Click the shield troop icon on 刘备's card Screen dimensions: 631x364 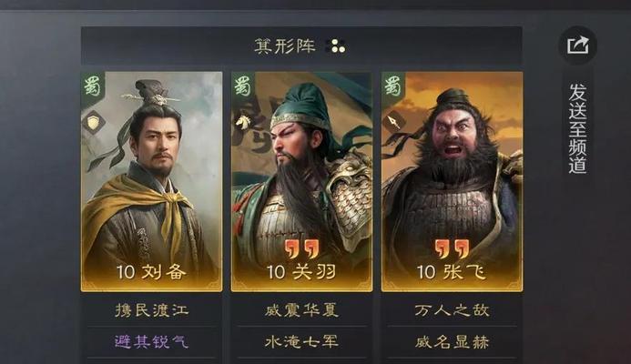tap(94, 123)
